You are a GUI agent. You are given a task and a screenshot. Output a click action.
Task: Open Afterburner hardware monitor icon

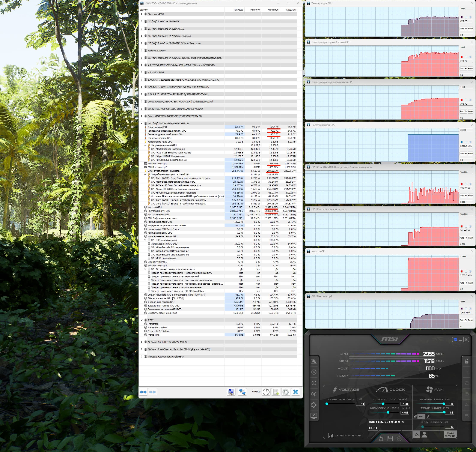[x=313, y=416]
